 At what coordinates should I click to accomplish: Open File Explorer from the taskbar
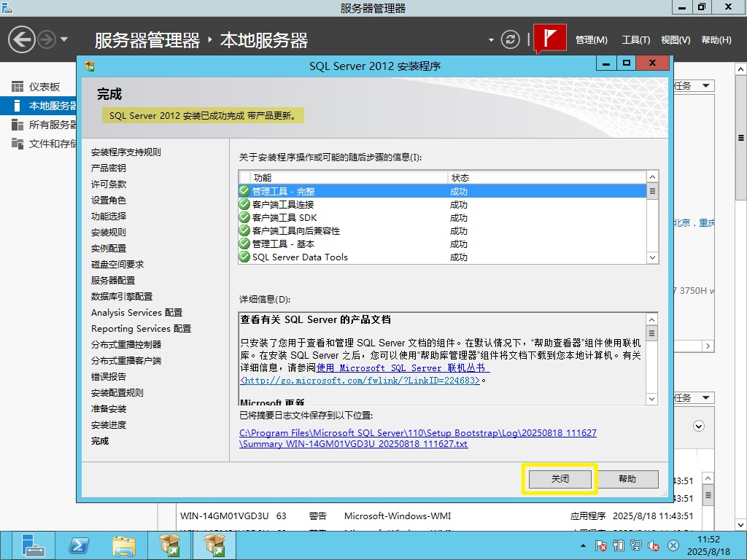[124, 545]
